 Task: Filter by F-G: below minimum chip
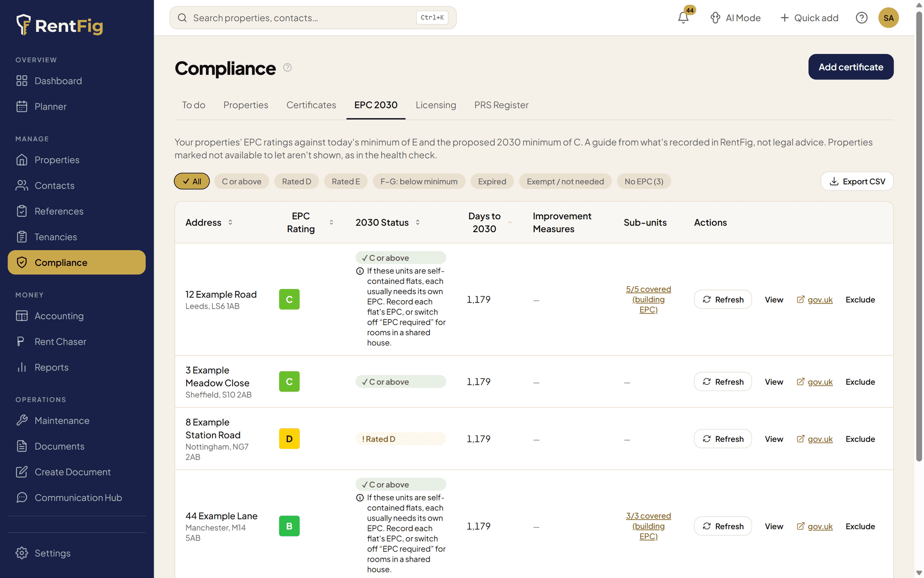click(x=419, y=182)
